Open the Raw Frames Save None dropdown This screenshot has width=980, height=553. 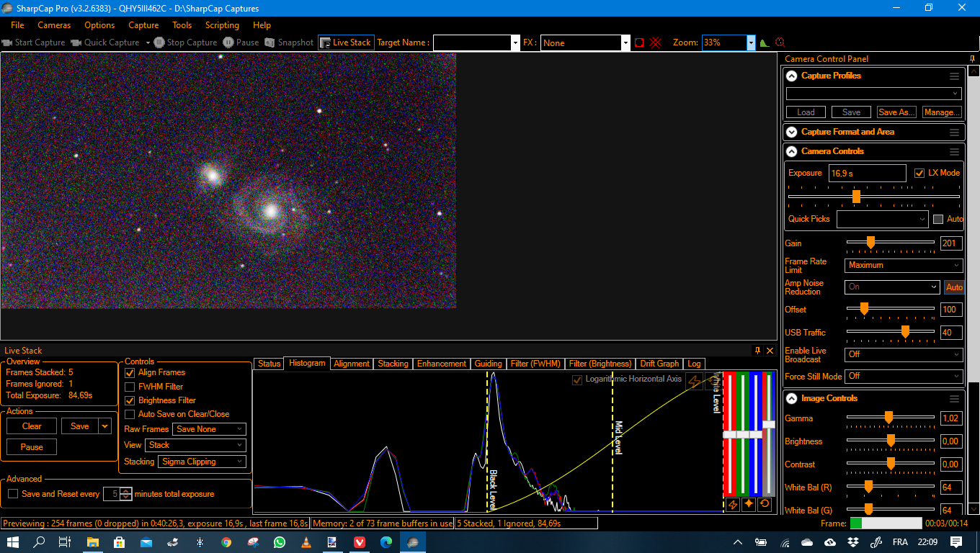coord(210,429)
